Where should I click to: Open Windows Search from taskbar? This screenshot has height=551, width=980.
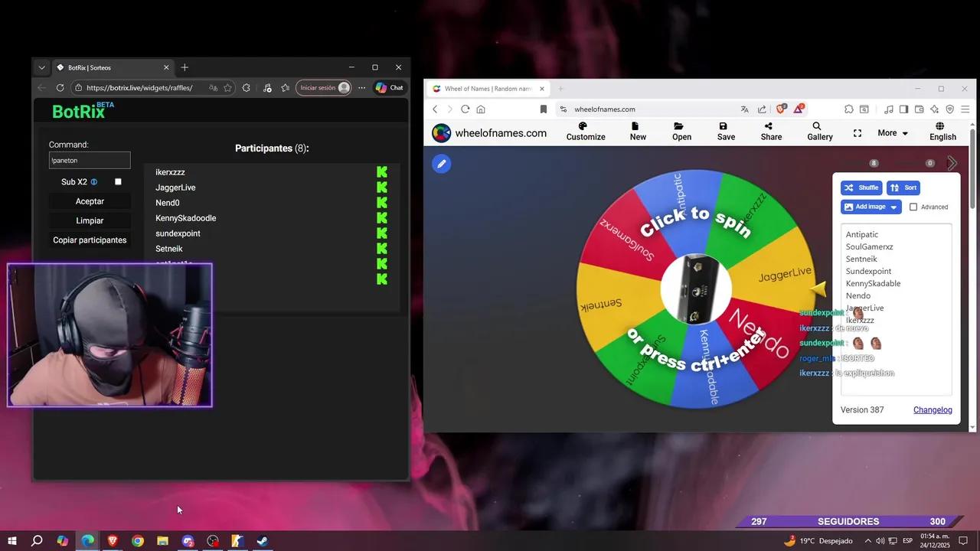(x=37, y=541)
